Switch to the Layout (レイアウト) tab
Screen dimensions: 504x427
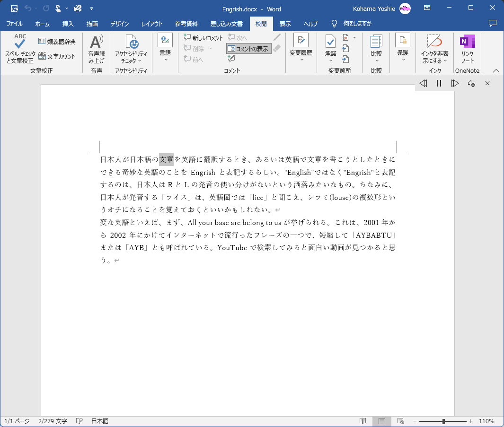pyautogui.click(x=152, y=24)
